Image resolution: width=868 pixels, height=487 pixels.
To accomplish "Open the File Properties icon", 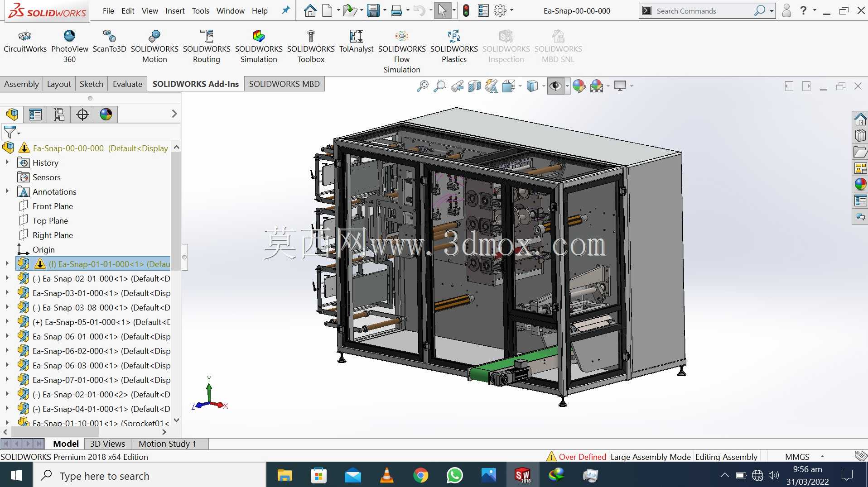I will pyautogui.click(x=483, y=10).
